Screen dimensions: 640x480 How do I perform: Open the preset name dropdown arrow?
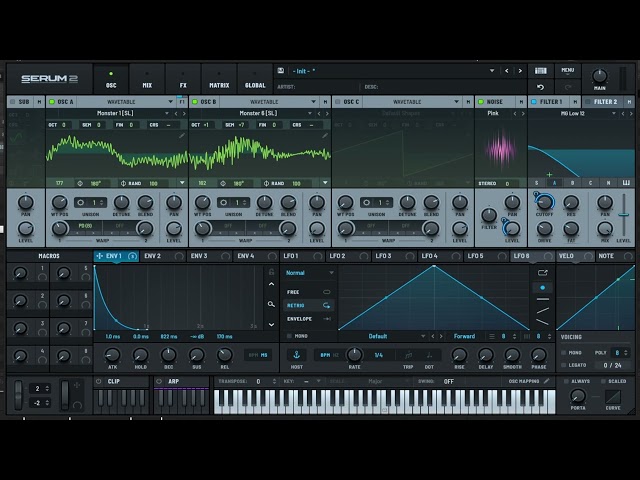click(x=492, y=71)
